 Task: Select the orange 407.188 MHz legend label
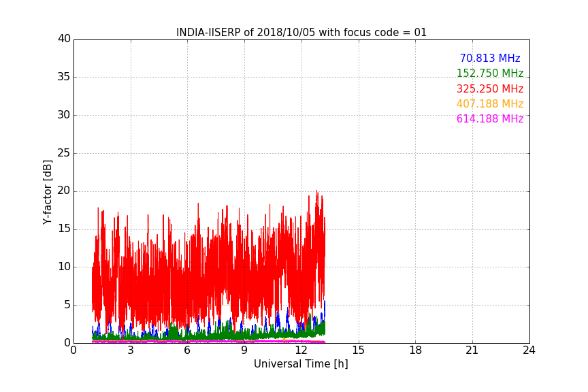490,104
